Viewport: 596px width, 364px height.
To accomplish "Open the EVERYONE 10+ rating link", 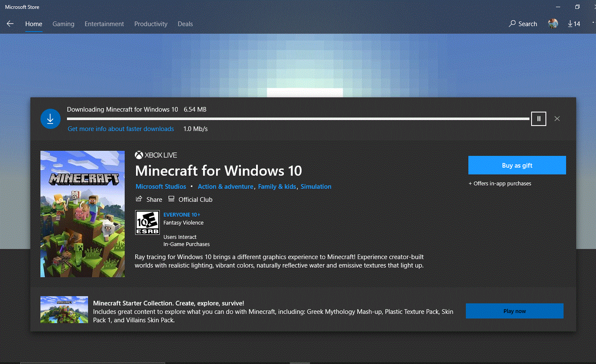I will (x=182, y=215).
